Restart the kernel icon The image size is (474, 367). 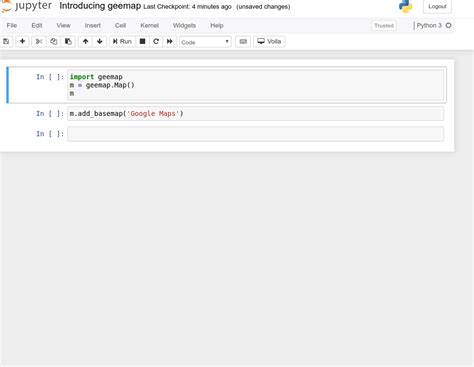(x=156, y=41)
